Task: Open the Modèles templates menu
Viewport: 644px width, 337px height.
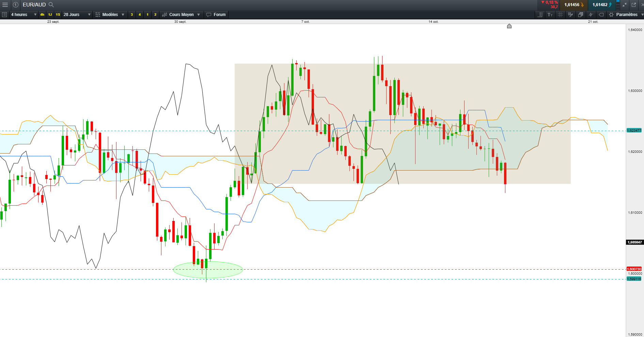Action: (x=110, y=15)
